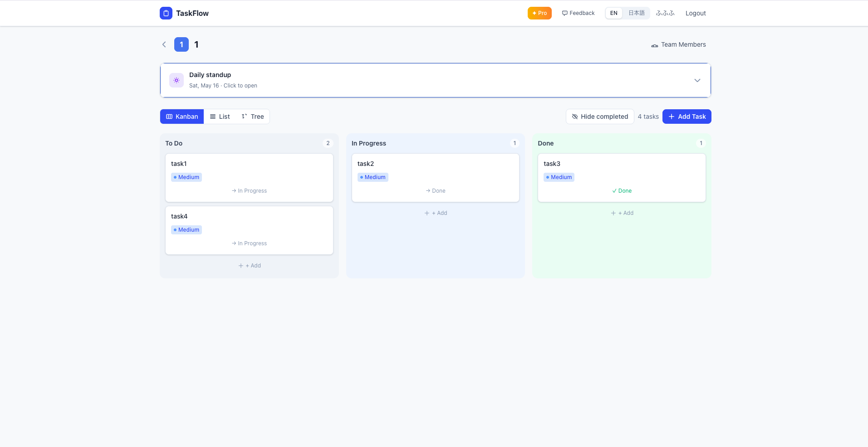Image resolution: width=868 pixels, height=447 pixels.
Task: Click the Medium priority badge on task3
Action: [559, 177]
